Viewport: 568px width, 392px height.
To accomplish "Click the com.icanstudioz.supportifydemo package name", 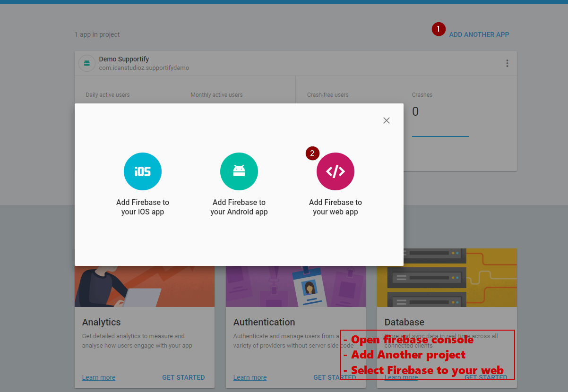I will pyautogui.click(x=144, y=68).
